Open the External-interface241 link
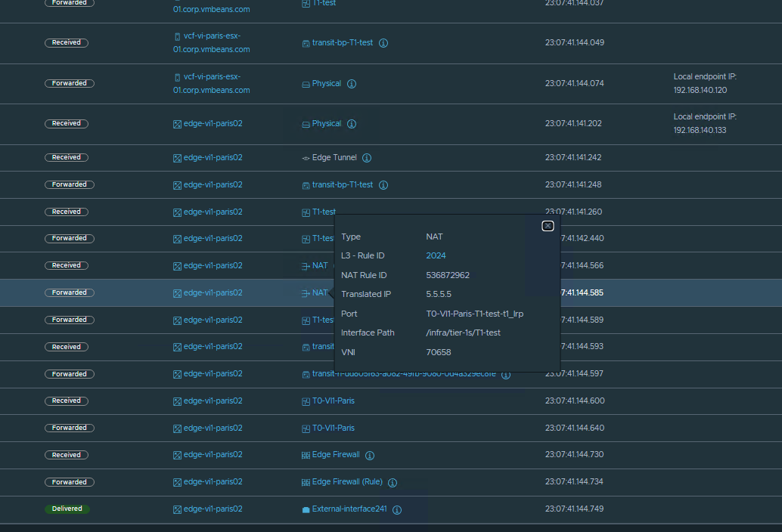Viewport: 782px width, 532px height. pos(349,509)
